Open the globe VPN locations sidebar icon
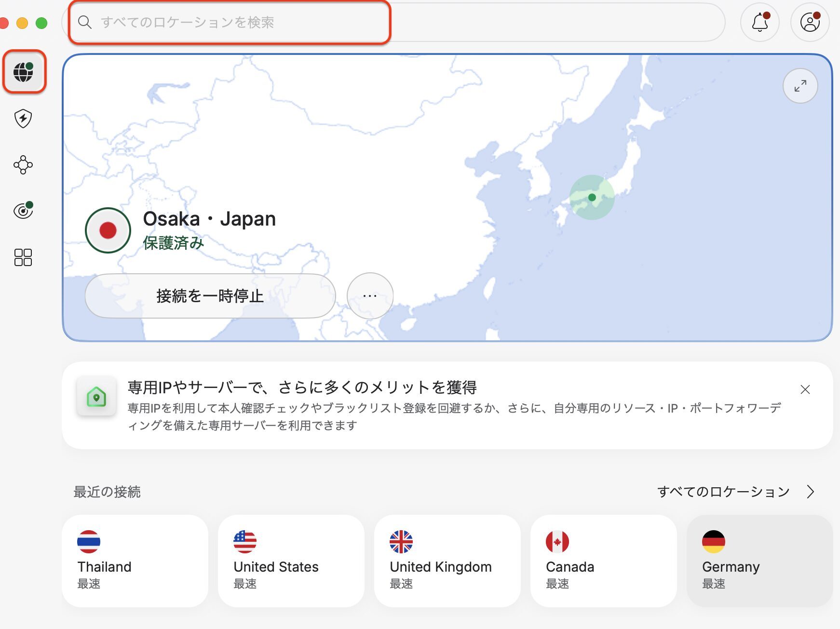The height and width of the screenshot is (629, 840). 24,72
